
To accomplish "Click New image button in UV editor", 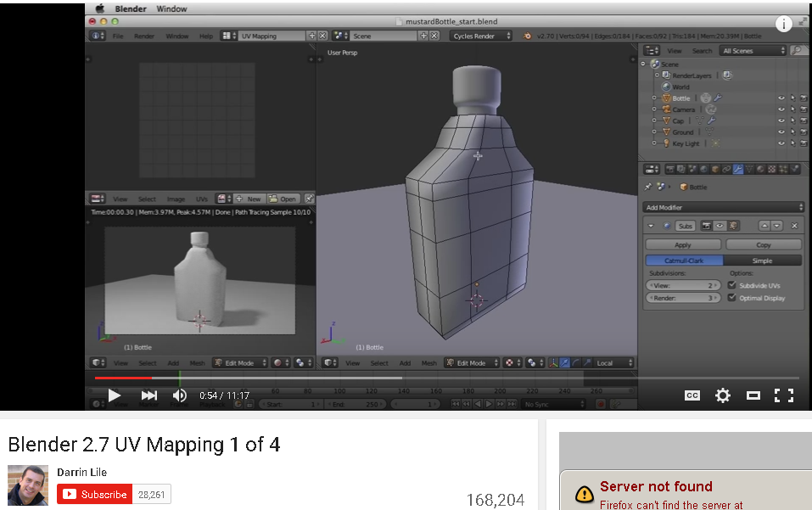I will [x=249, y=199].
